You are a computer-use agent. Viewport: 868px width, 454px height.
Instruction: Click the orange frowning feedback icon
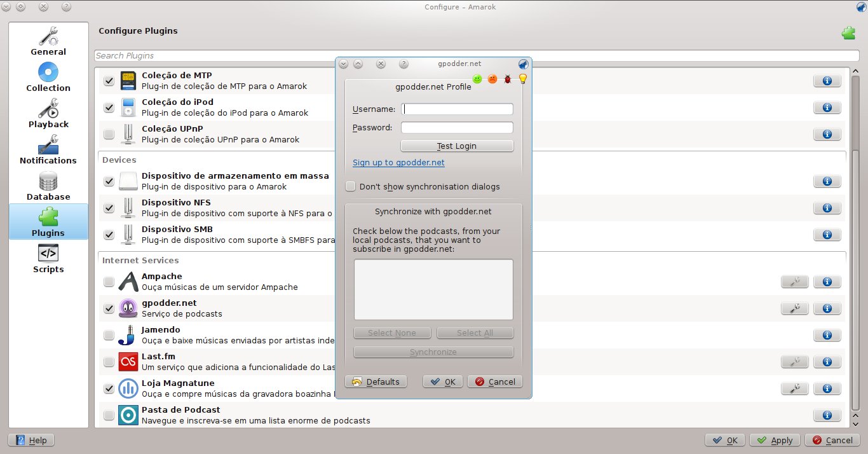[492, 79]
